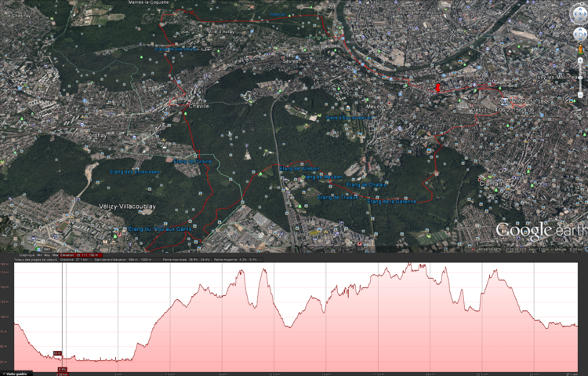Click the Graphique label in elevation profile header

point(27,255)
